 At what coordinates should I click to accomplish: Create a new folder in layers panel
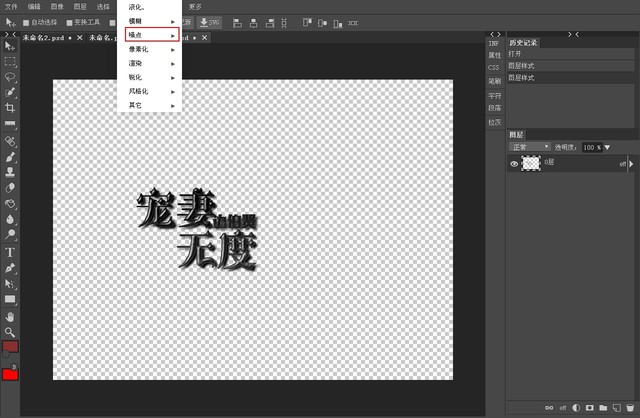pyautogui.click(x=604, y=408)
